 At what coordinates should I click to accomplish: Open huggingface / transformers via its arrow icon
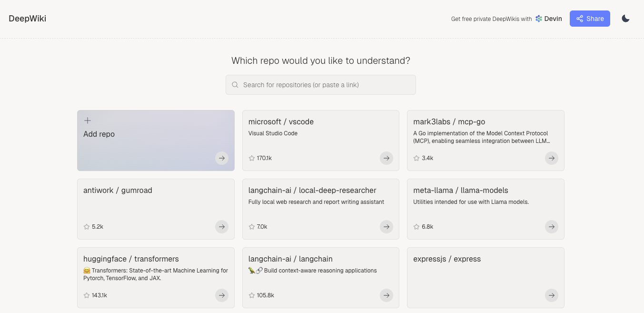[222, 295]
